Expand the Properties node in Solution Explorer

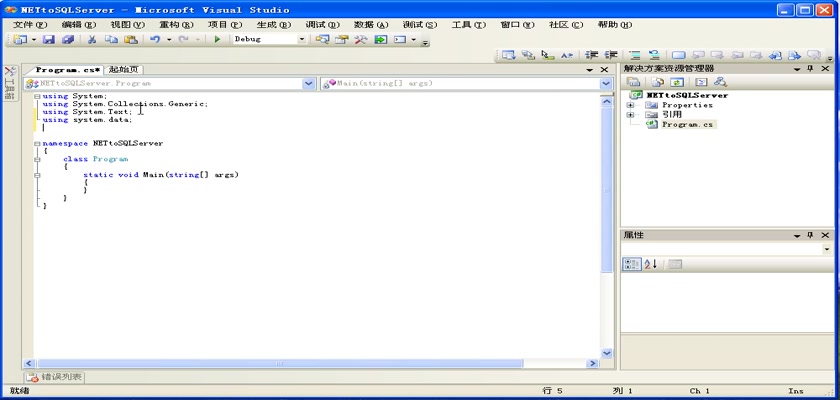coord(631,105)
